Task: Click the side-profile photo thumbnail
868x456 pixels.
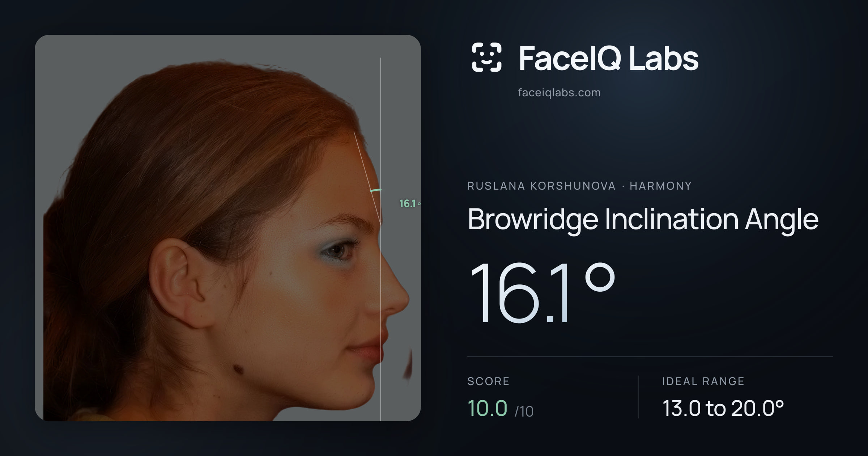Action: pos(228,228)
